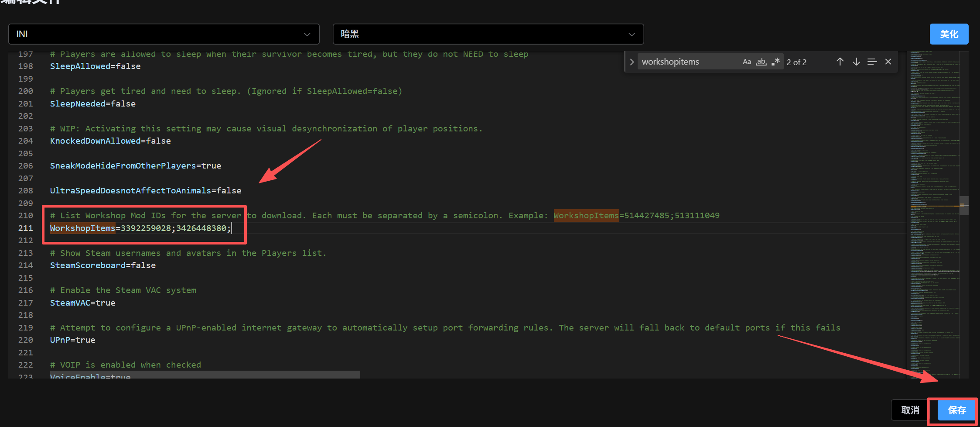Viewport: 980px width, 427px height.
Task: Close the find widget
Action: coord(888,62)
